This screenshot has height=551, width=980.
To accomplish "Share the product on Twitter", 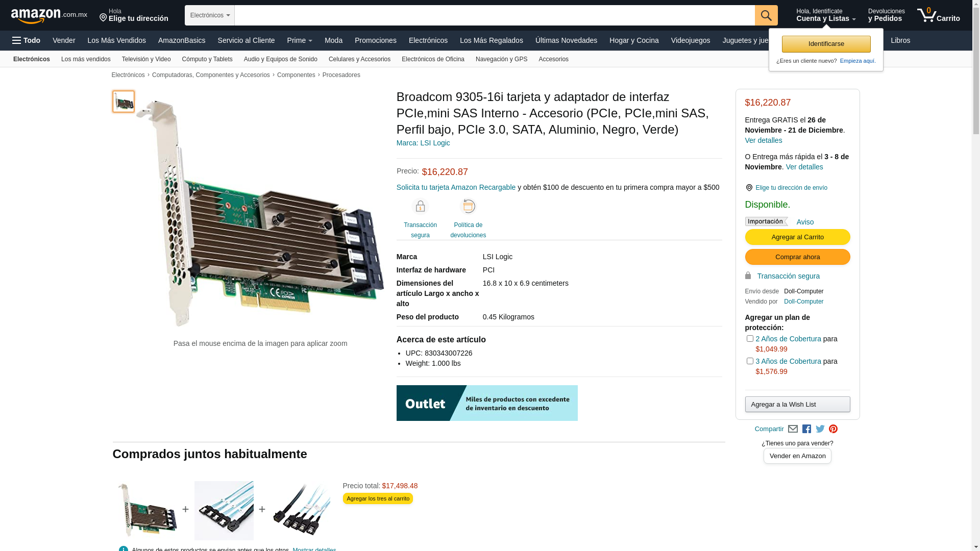I will click(x=820, y=429).
